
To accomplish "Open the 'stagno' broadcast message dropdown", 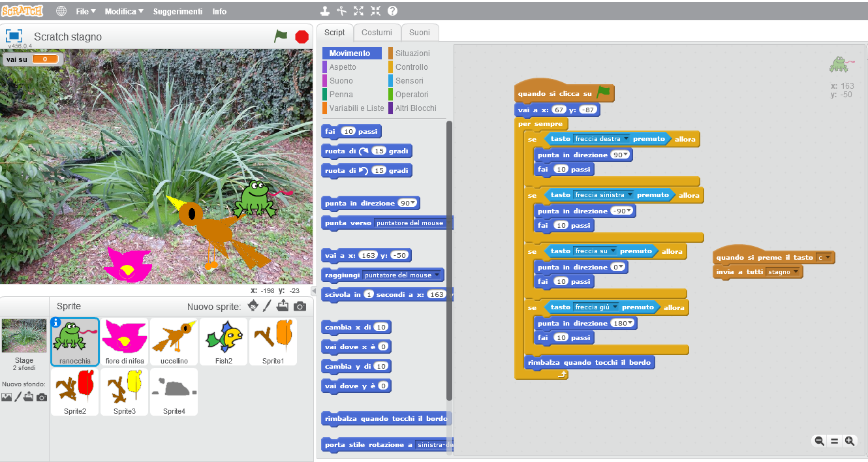I will tap(795, 272).
